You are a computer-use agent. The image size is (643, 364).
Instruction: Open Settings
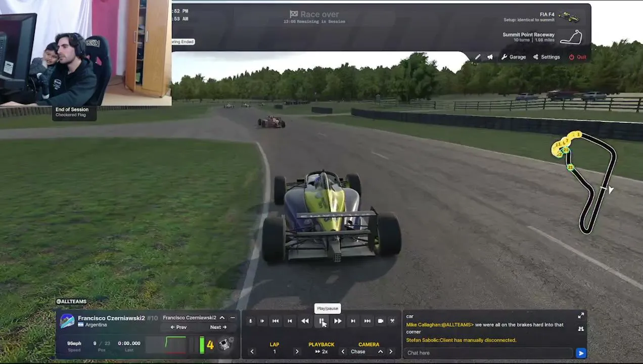click(546, 57)
